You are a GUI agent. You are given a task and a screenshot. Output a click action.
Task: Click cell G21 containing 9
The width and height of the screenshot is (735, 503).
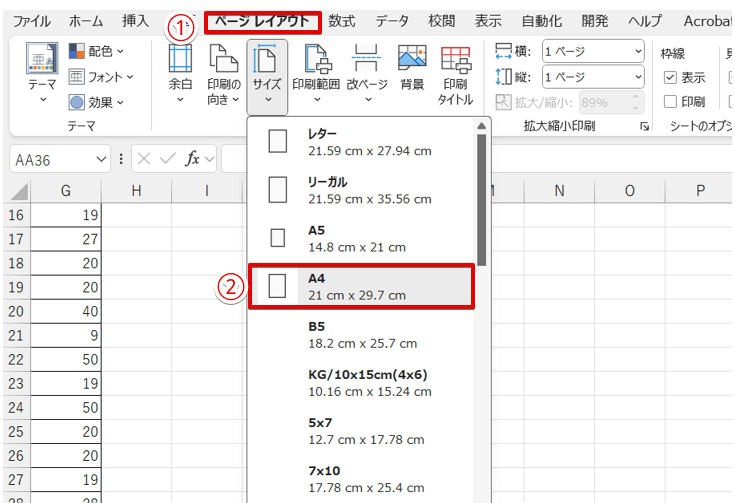coord(66,336)
